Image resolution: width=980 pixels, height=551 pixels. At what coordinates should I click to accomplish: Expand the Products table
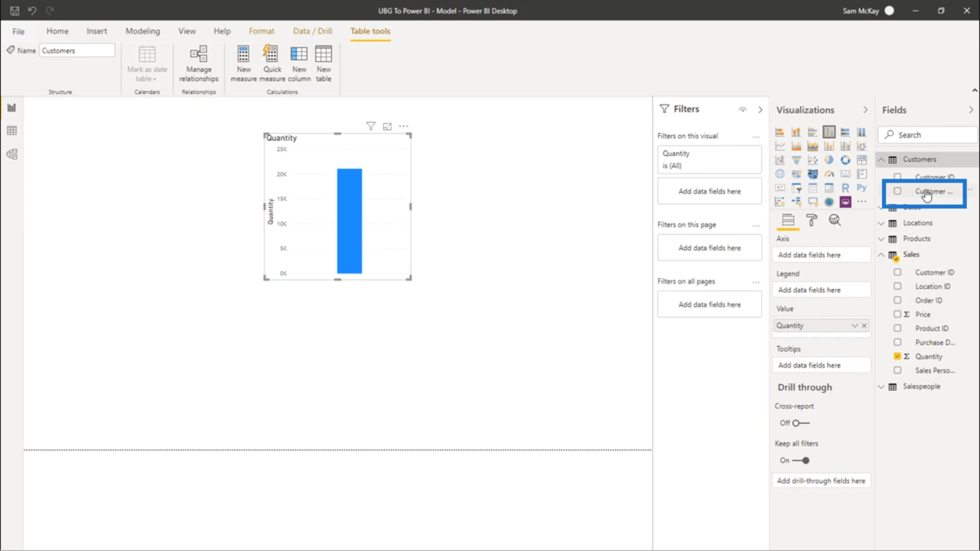click(881, 239)
